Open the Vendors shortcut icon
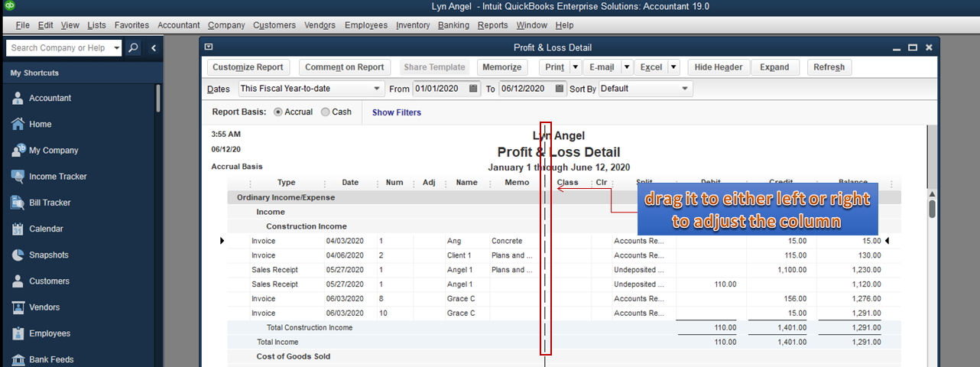 point(18,307)
